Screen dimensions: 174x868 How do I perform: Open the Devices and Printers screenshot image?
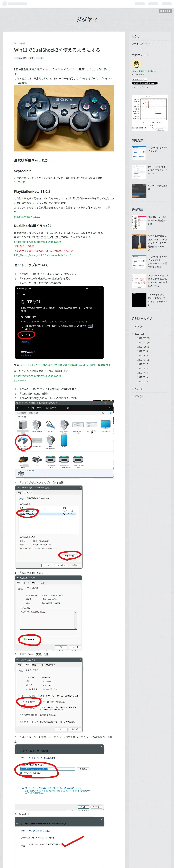pos(64,439)
